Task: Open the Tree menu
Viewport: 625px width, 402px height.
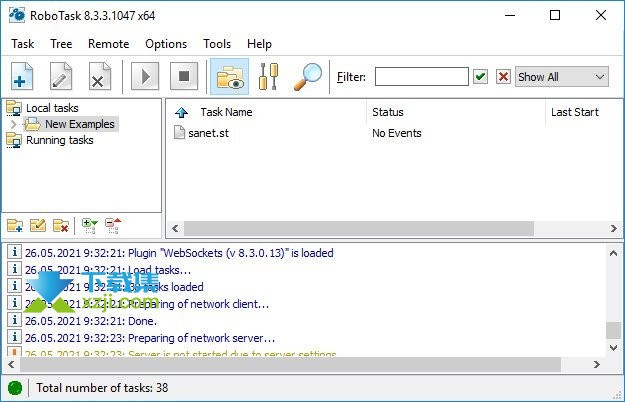Action: [61, 43]
